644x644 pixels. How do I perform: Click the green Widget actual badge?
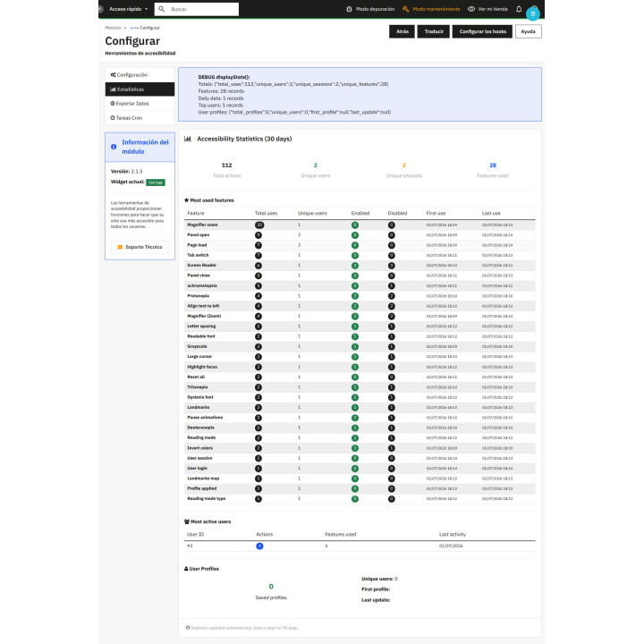point(156,182)
